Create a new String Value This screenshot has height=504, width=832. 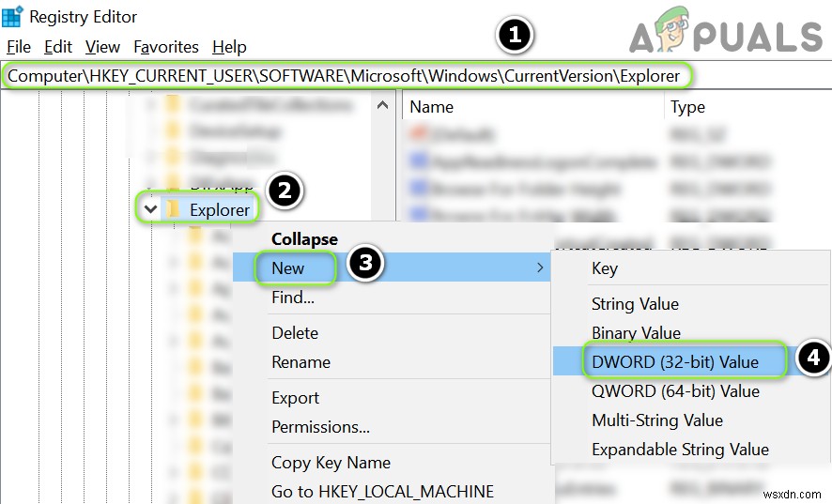[635, 304]
